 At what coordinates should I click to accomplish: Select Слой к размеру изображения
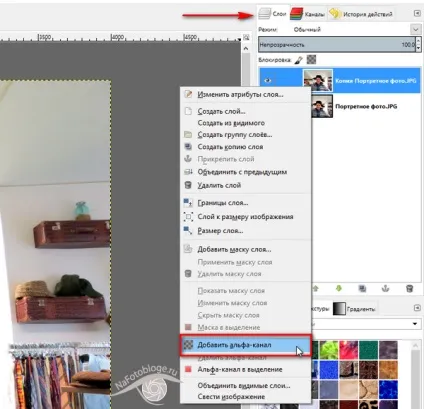pyautogui.click(x=245, y=217)
